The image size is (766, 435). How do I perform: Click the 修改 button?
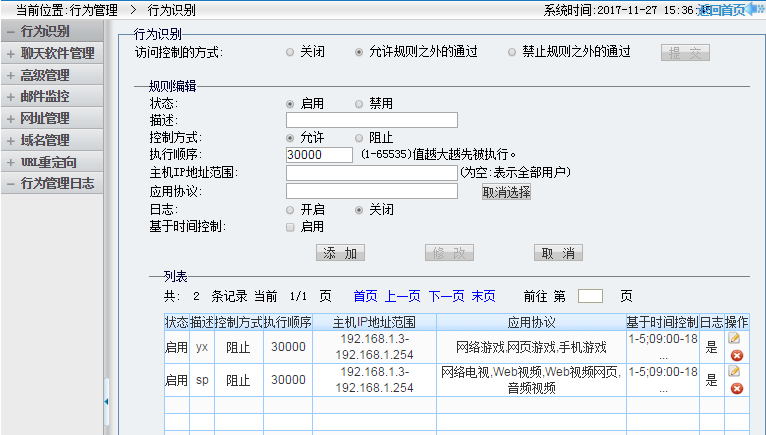pos(449,253)
